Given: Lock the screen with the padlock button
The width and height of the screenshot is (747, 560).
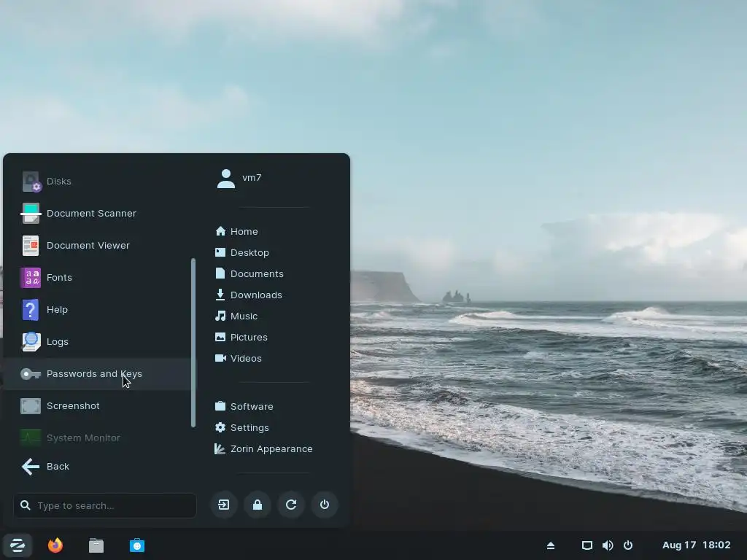Looking at the screenshot, I should (x=258, y=505).
